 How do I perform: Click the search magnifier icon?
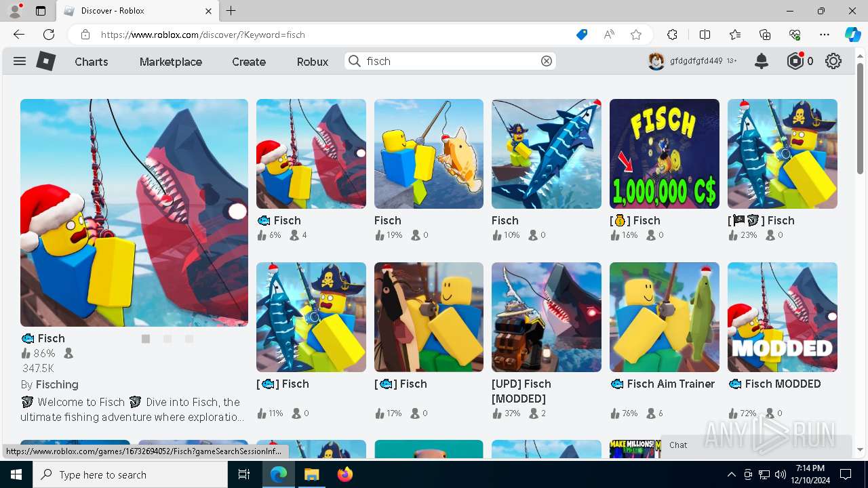[354, 61]
